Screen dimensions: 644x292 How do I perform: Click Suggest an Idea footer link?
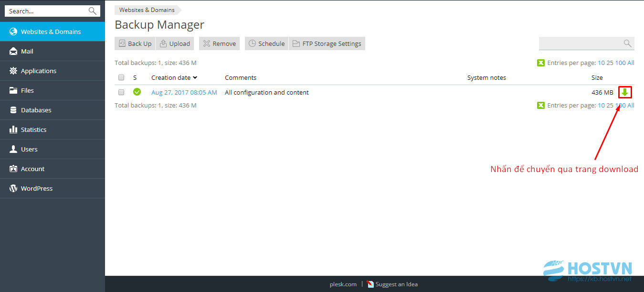[396, 284]
